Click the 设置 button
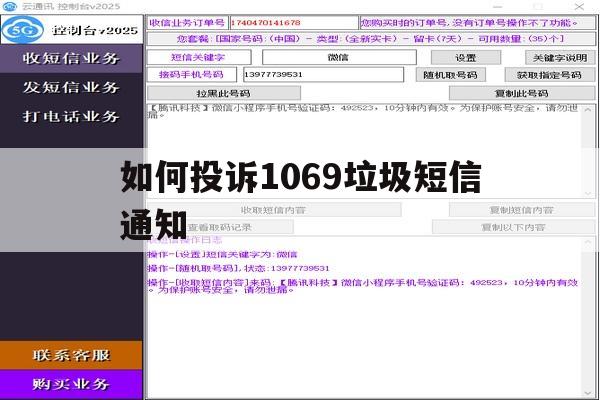This screenshot has width=600, height=400. (466, 58)
